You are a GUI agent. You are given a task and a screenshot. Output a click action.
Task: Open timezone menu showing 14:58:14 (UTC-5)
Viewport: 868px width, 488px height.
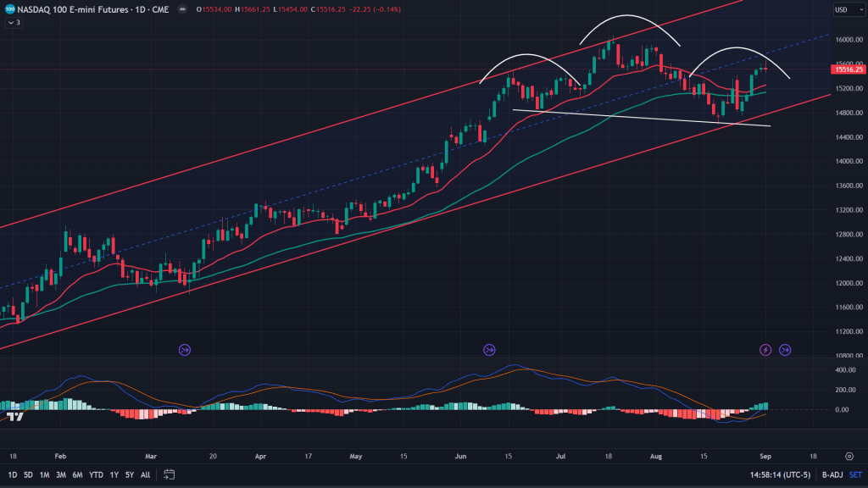point(765,474)
